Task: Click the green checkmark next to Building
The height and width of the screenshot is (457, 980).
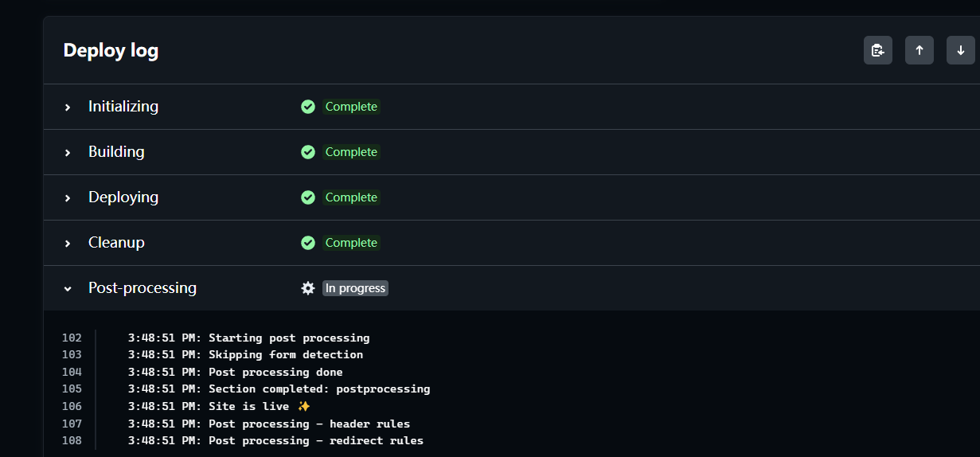Action: (308, 152)
